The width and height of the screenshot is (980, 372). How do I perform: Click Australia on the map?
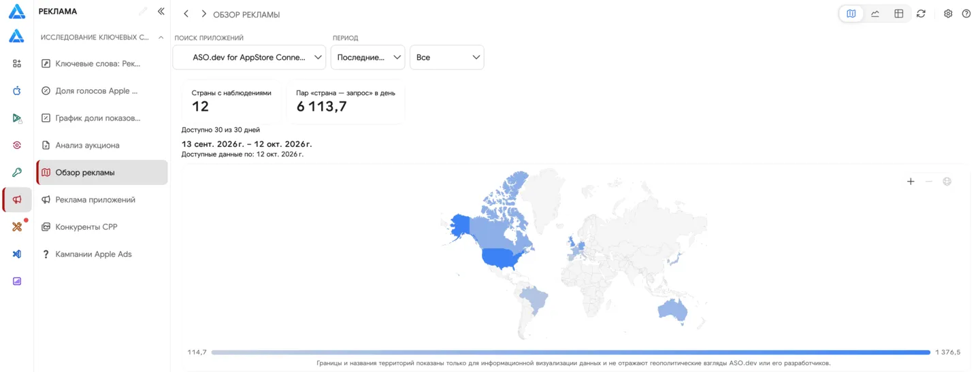point(673,311)
